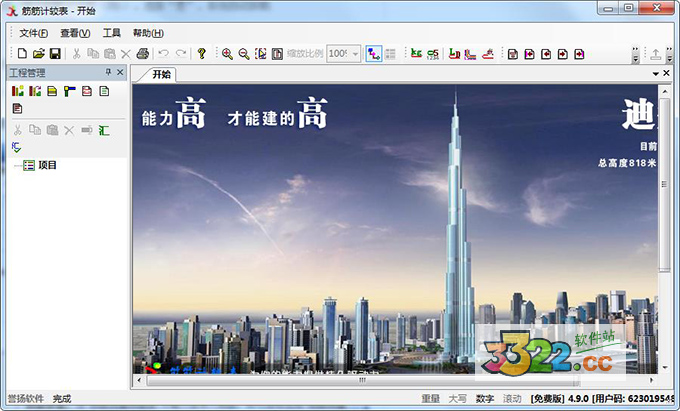Open help with the yellow question mark icon
680x411 pixels.
click(x=201, y=53)
